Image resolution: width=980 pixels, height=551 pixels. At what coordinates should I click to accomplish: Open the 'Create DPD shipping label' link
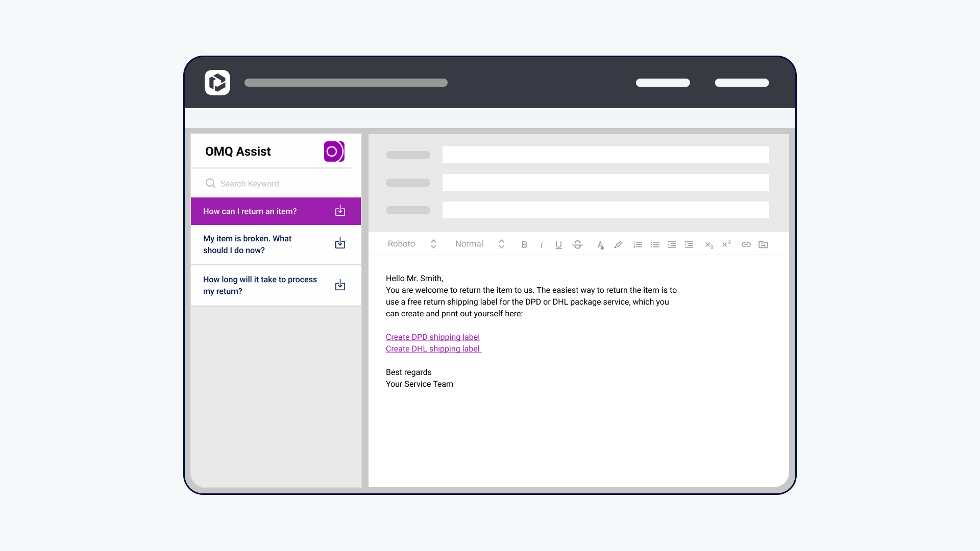(433, 337)
